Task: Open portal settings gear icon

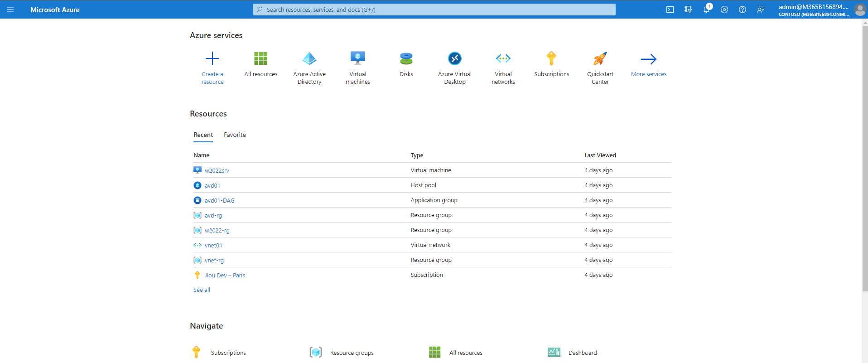Action: 724,10
